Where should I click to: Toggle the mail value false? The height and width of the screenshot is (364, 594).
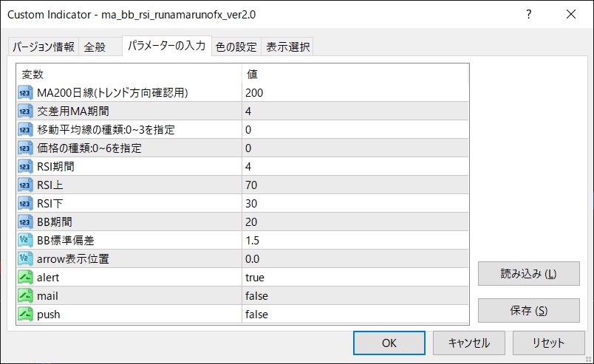tap(356, 296)
